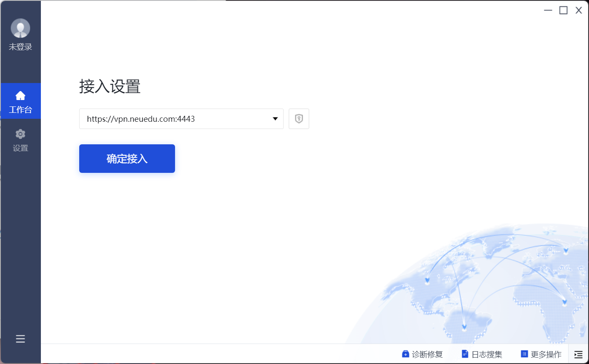
Task: Expand the server address dropdown arrow
Action: [275, 119]
